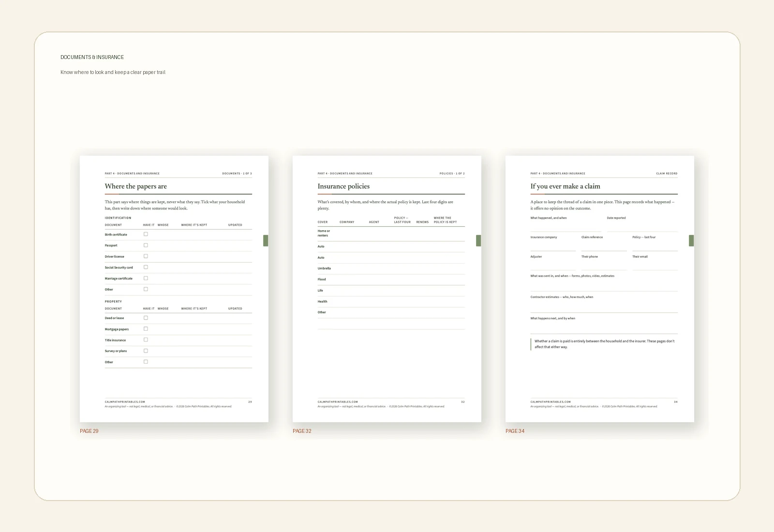Click the Life policy row label

(x=320, y=291)
